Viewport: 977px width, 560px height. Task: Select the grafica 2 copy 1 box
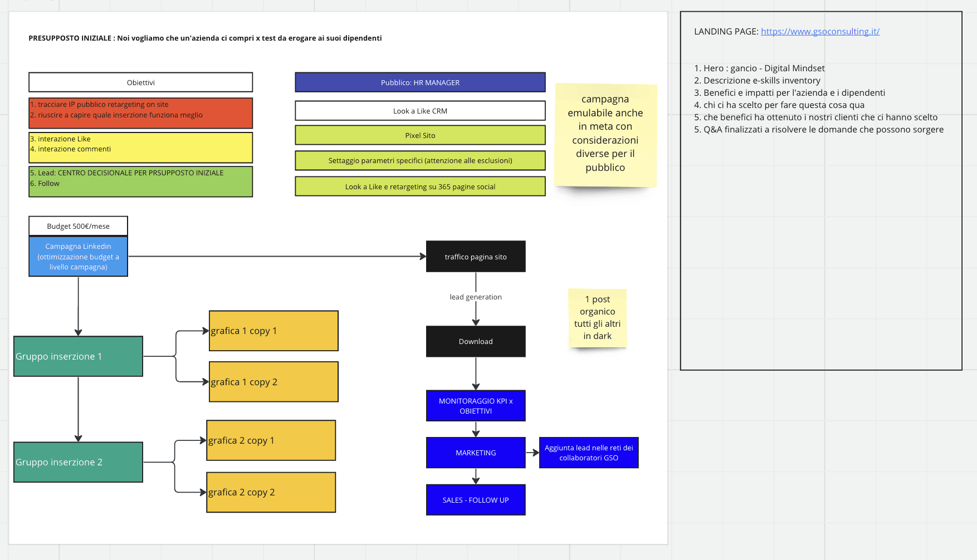tap(271, 440)
